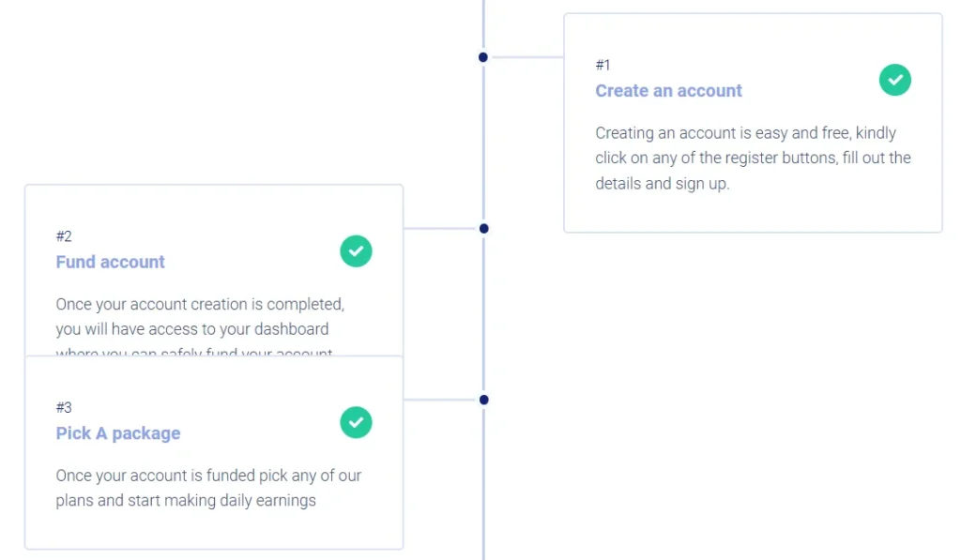Click the connector line to Fund account card
The width and height of the screenshot is (961, 560).
coord(441,228)
